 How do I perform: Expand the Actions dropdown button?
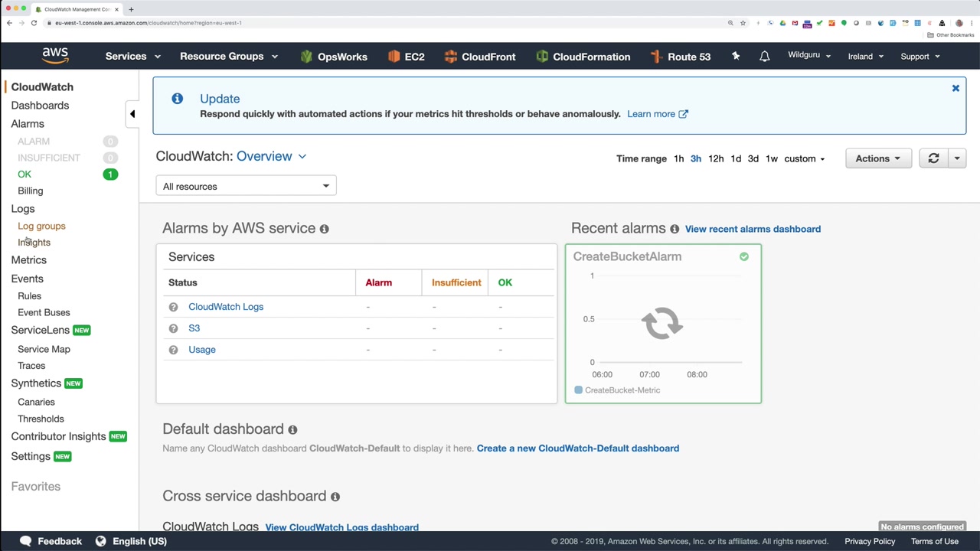(877, 158)
